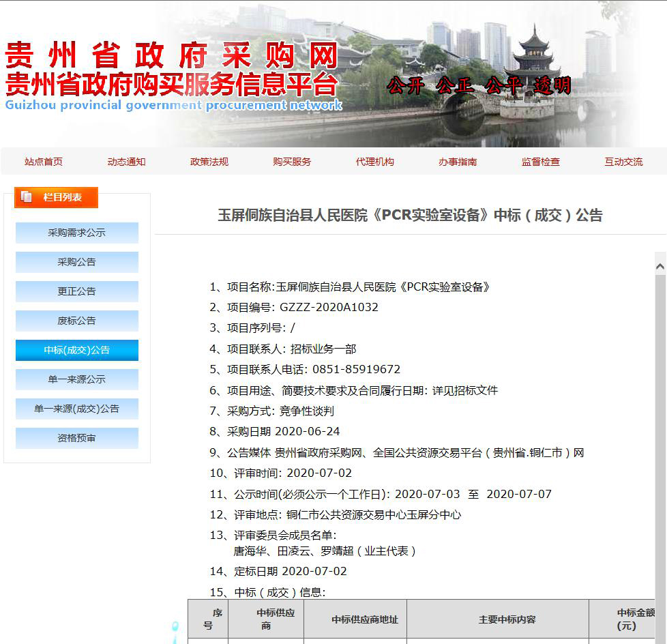Click the 项目序列号: / line
The height and width of the screenshot is (644, 667).
pyautogui.click(x=252, y=328)
